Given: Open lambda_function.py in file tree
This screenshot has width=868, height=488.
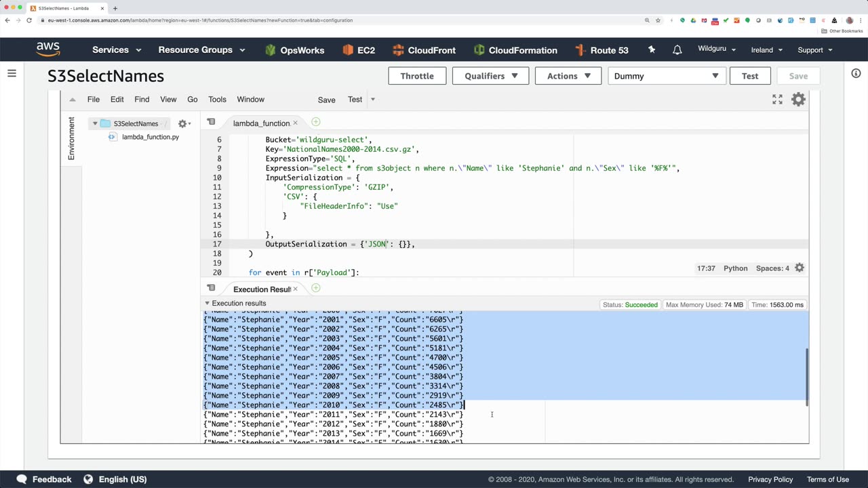Looking at the screenshot, I should point(150,137).
